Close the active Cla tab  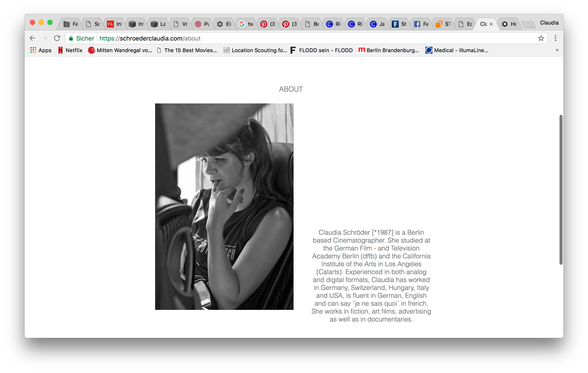coord(491,24)
